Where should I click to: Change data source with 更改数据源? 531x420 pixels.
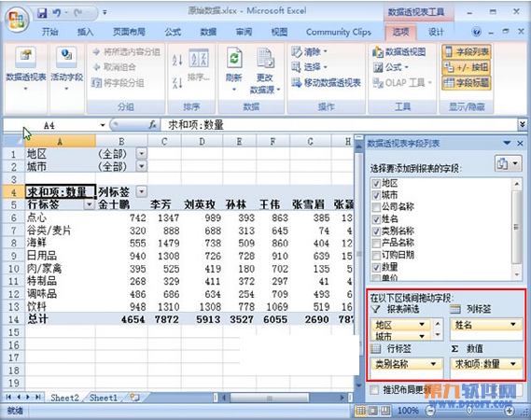click(x=265, y=70)
